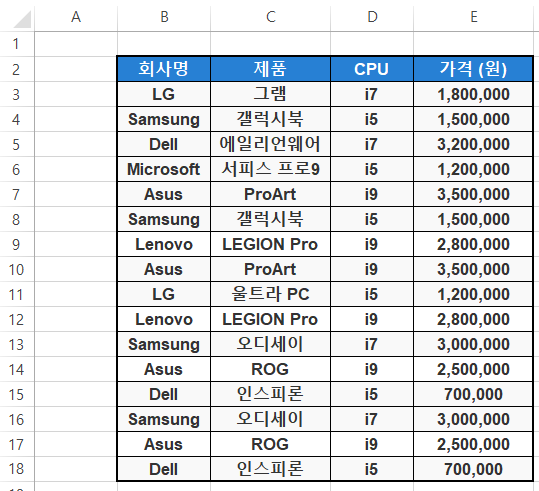Select the ProArt cell in row 10
Image resolution: width=539 pixels, height=491 pixels.
click(x=270, y=269)
